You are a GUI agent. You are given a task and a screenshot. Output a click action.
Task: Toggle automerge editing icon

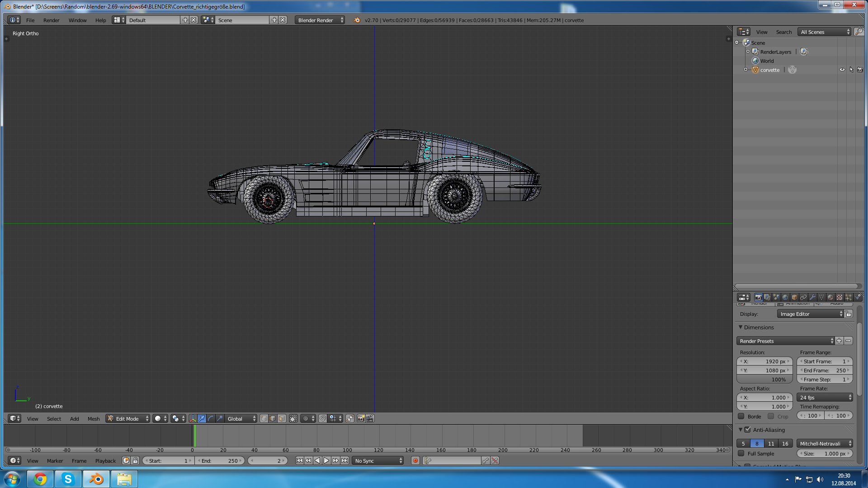[x=350, y=418]
